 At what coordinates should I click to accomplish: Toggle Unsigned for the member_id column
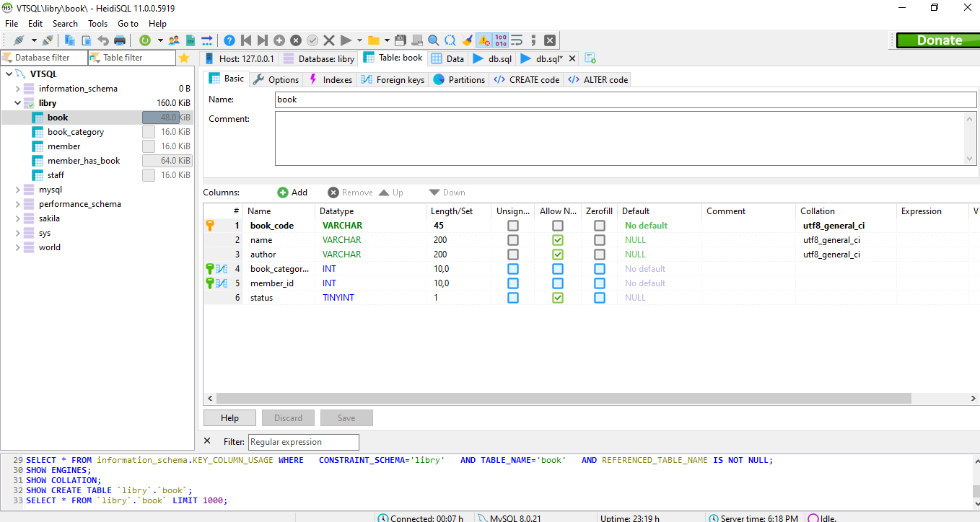pyautogui.click(x=512, y=283)
